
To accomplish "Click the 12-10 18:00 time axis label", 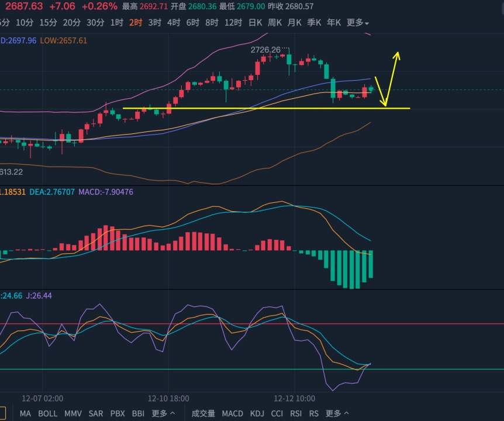I will pyautogui.click(x=168, y=399).
